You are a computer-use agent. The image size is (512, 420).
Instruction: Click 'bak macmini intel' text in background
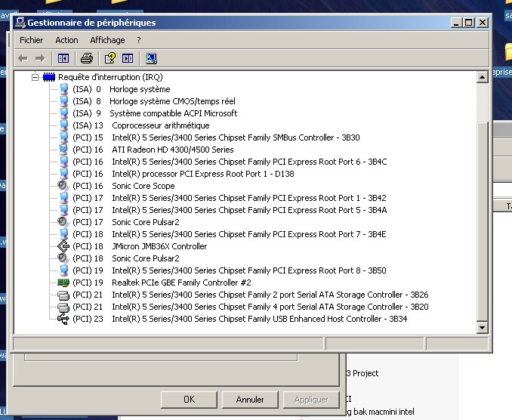[x=384, y=412]
